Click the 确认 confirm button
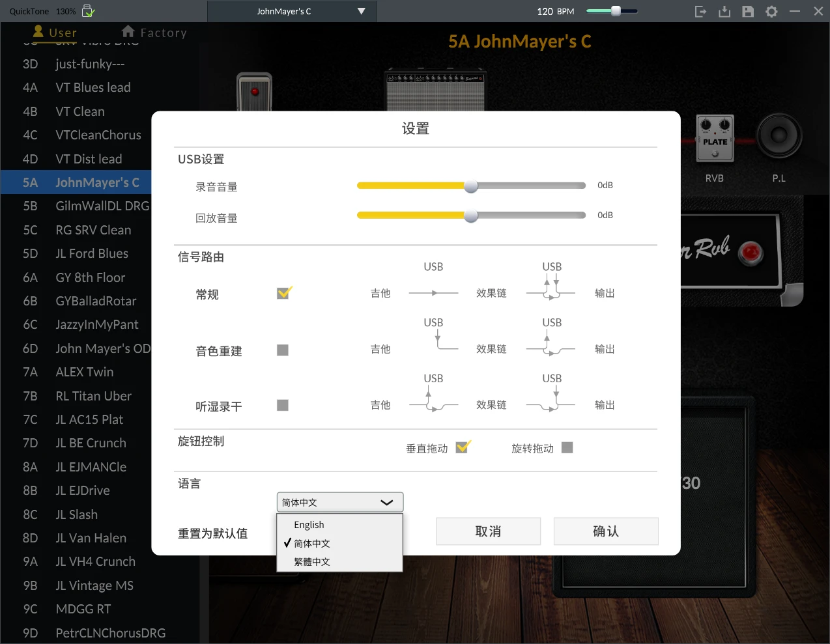Image resolution: width=830 pixels, height=644 pixels. click(606, 531)
